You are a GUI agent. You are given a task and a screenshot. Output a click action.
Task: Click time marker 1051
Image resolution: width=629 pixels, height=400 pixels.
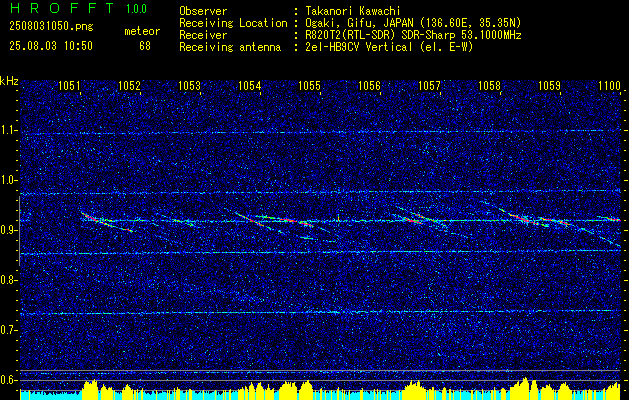pyautogui.click(x=69, y=85)
